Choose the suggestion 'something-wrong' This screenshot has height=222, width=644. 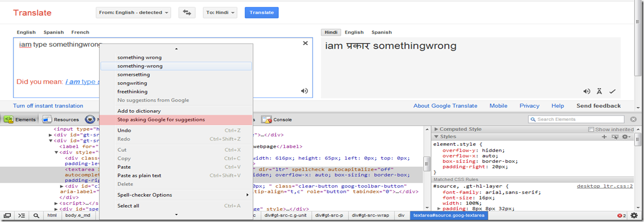click(x=176, y=66)
